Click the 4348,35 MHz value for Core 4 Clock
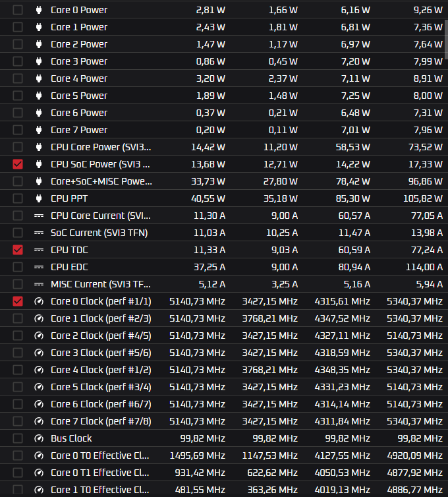448x497 pixels. [342, 370]
